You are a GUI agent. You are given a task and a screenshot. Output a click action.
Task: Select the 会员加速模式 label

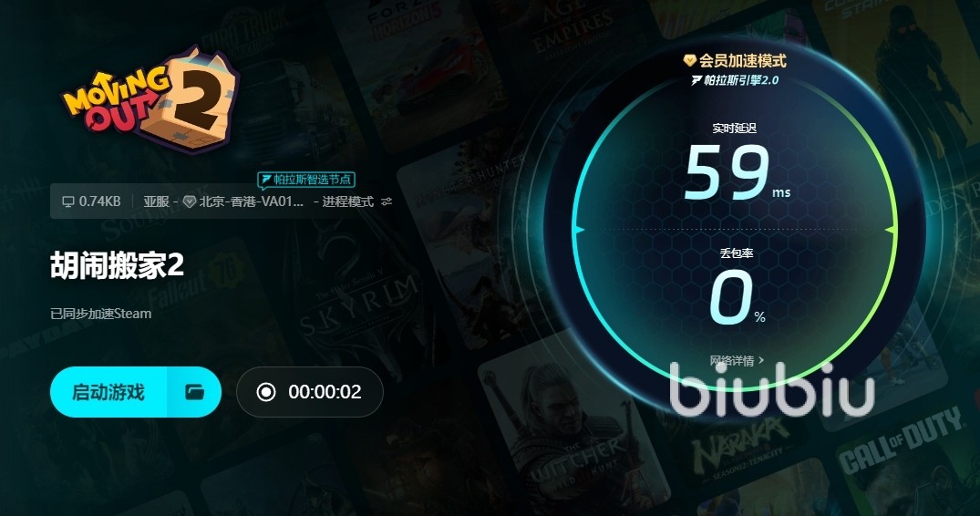coord(742,60)
